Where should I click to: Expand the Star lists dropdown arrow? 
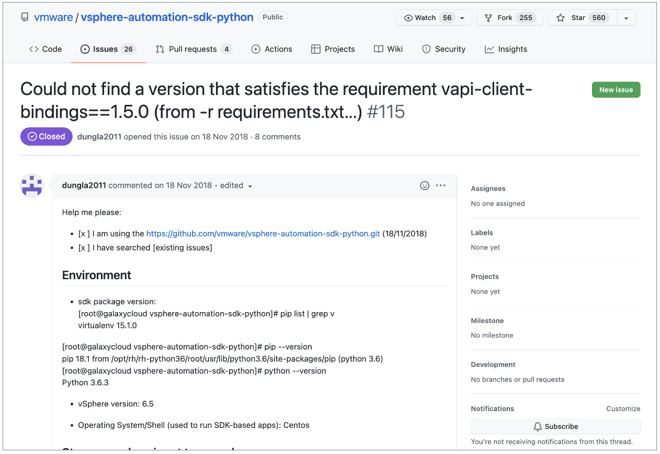pos(626,18)
